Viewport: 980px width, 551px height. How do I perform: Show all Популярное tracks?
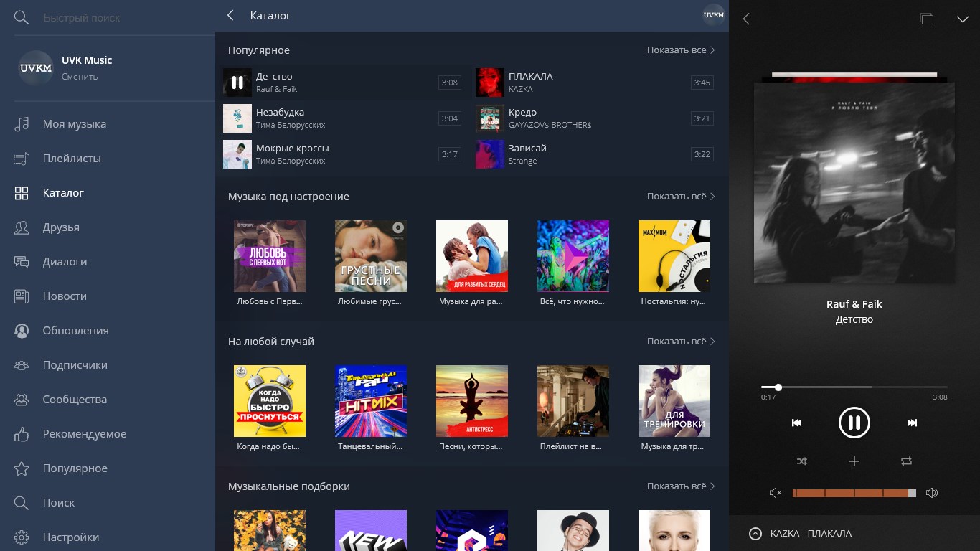681,50
